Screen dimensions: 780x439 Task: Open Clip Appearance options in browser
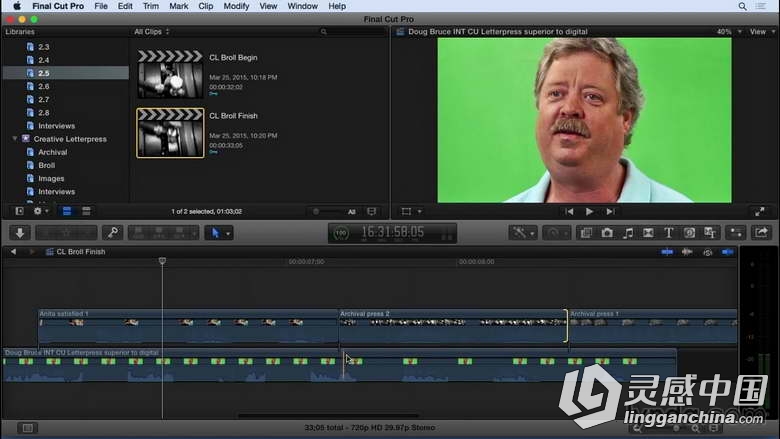(372, 211)
